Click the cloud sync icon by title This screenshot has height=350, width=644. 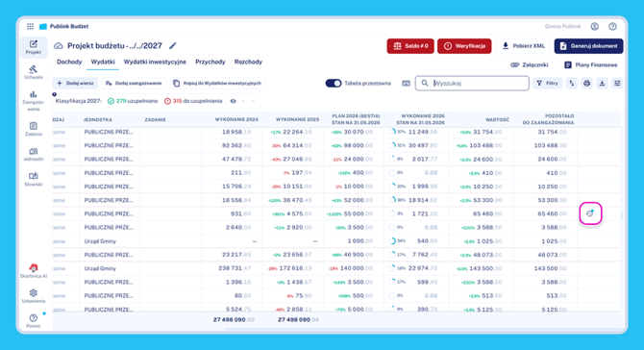pyautogui.click(x=59, y=45)
